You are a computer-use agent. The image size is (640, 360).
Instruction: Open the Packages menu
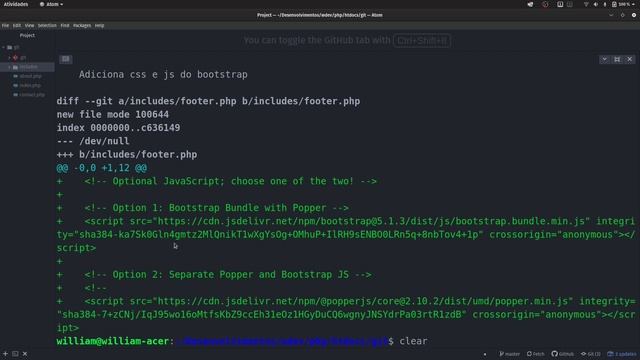pos(82,25)
